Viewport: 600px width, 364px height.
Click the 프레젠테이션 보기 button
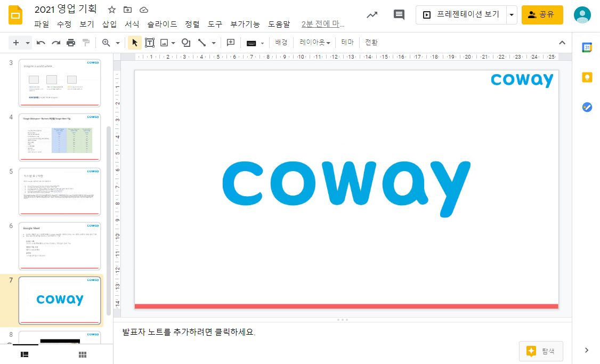[461, 15]
